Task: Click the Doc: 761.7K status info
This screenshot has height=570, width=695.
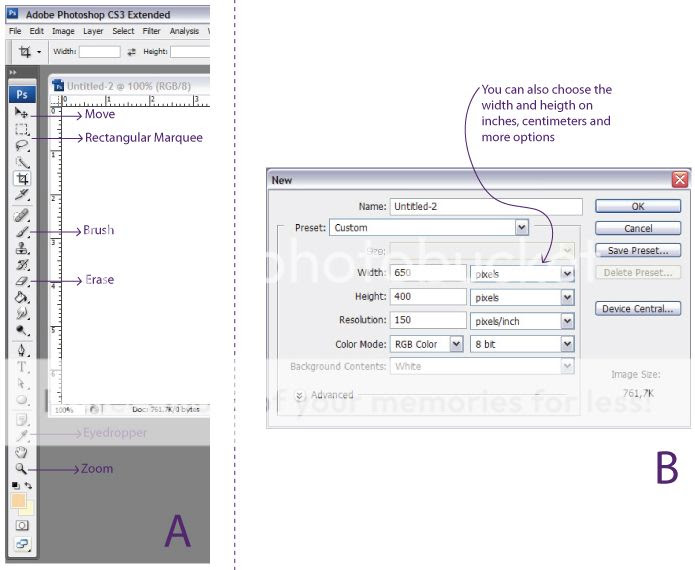Action: point(165,409)
